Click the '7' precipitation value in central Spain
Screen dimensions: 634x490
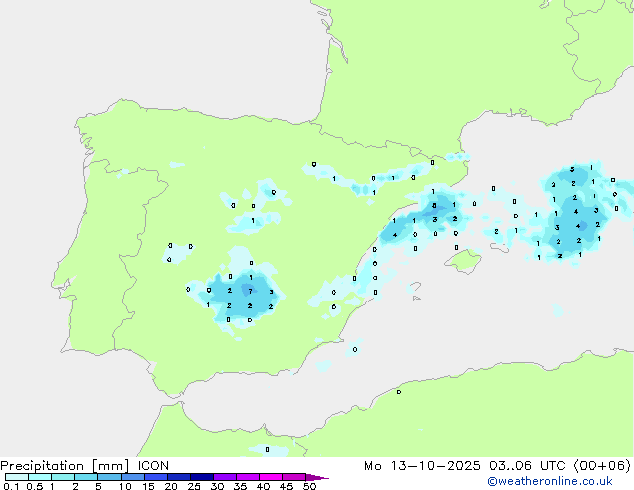pyautogui.click(x=250, y=291)
